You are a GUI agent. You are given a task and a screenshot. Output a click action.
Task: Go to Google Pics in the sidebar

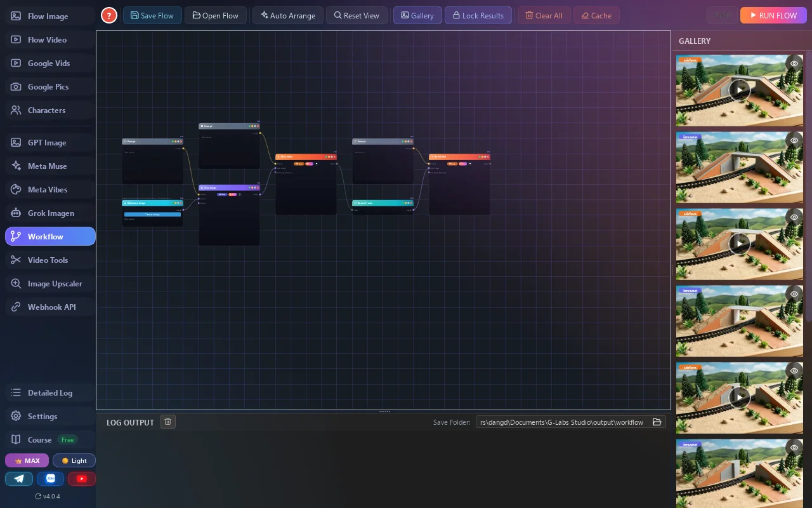pyautogui.click(x=50, y=86)
